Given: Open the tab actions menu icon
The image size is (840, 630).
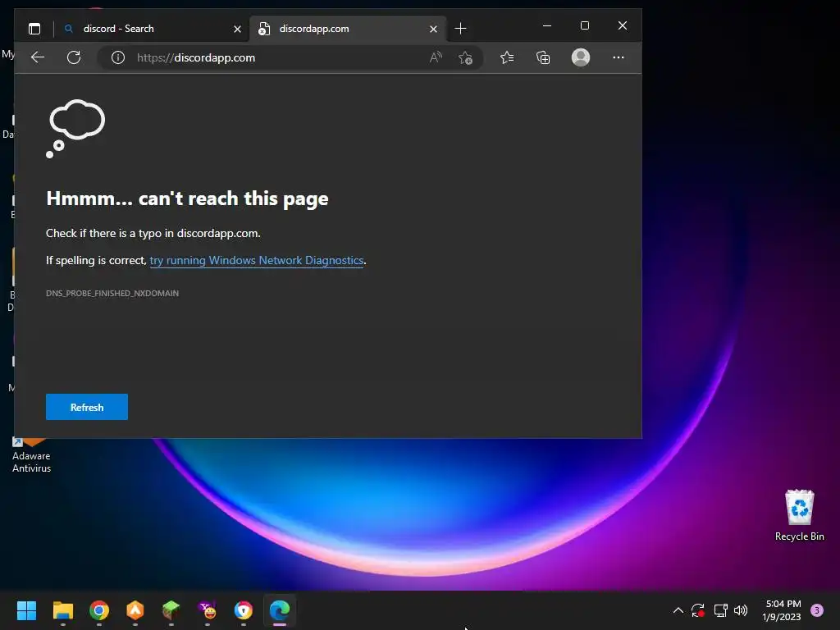Looking at the screenshot, I should pyautogui.click(x=34, y=29).
